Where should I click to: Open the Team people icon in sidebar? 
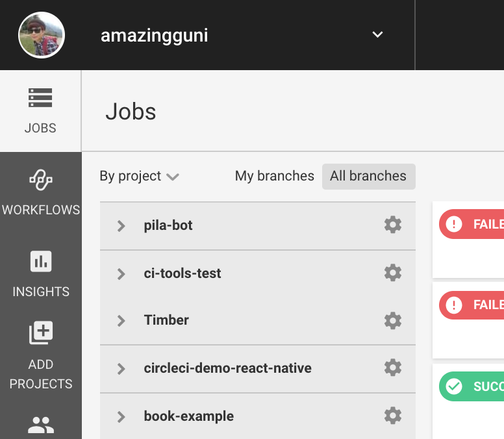tap(41, 425)
